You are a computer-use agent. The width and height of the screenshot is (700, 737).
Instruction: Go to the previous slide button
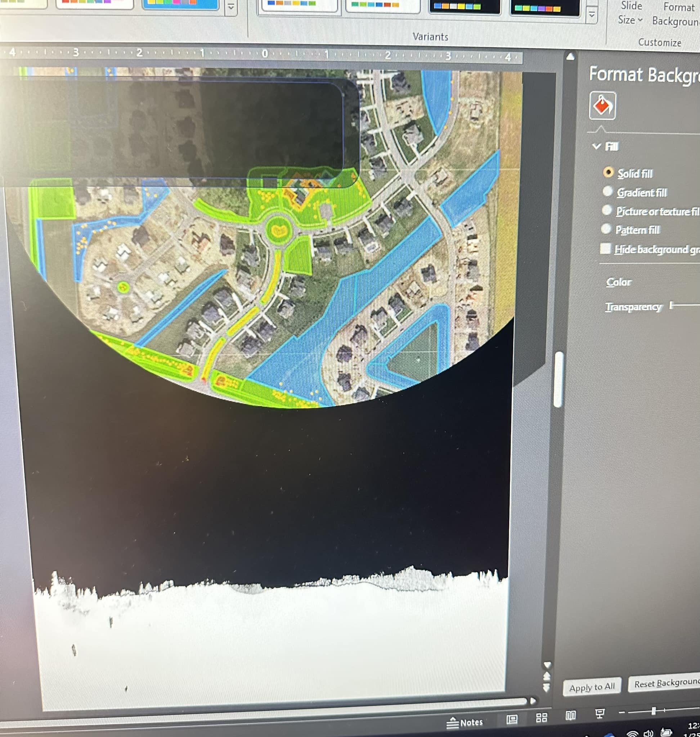[547, 675]
